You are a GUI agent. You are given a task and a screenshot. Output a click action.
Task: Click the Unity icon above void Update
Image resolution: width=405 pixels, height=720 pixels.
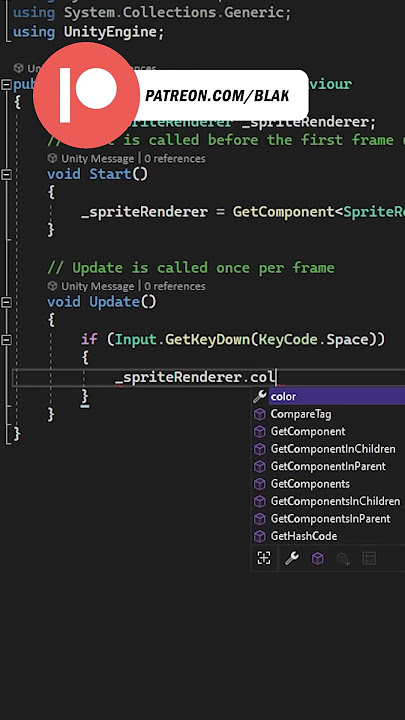53,286
